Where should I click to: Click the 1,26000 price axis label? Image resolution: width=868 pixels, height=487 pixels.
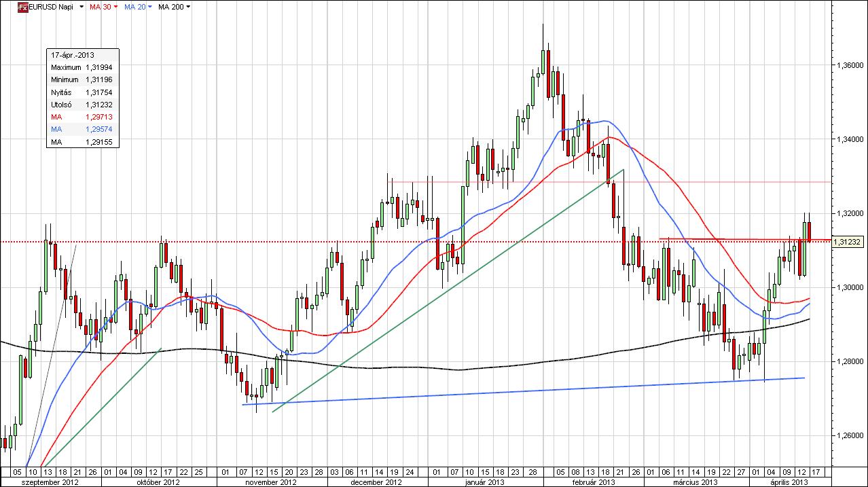coord(850,435)
